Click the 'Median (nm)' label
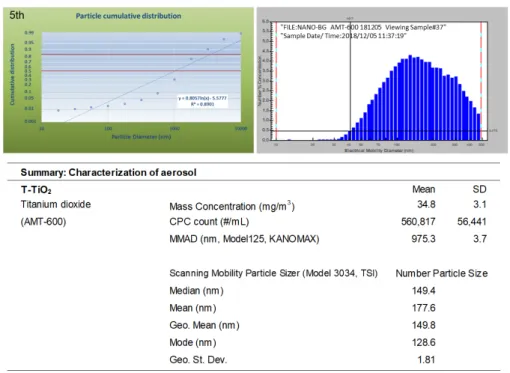This screenshot has height=373, width=510. point(196,291)
